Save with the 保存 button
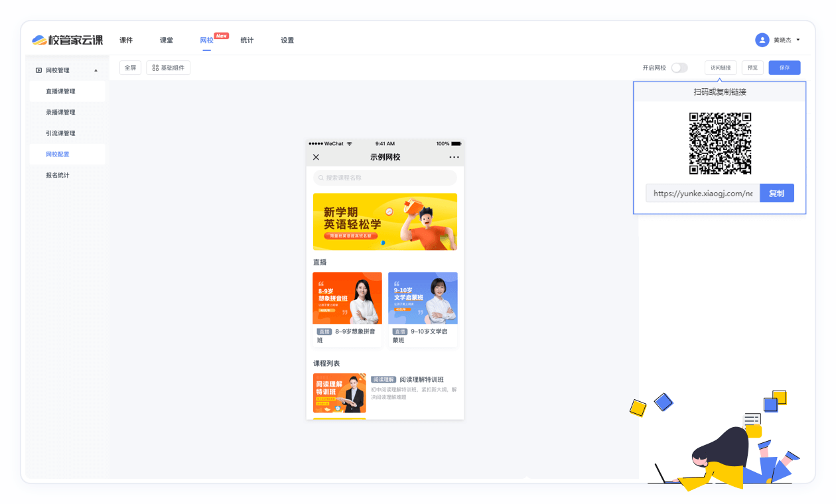The width and height of the screenshot is (836, 504). 784,68
